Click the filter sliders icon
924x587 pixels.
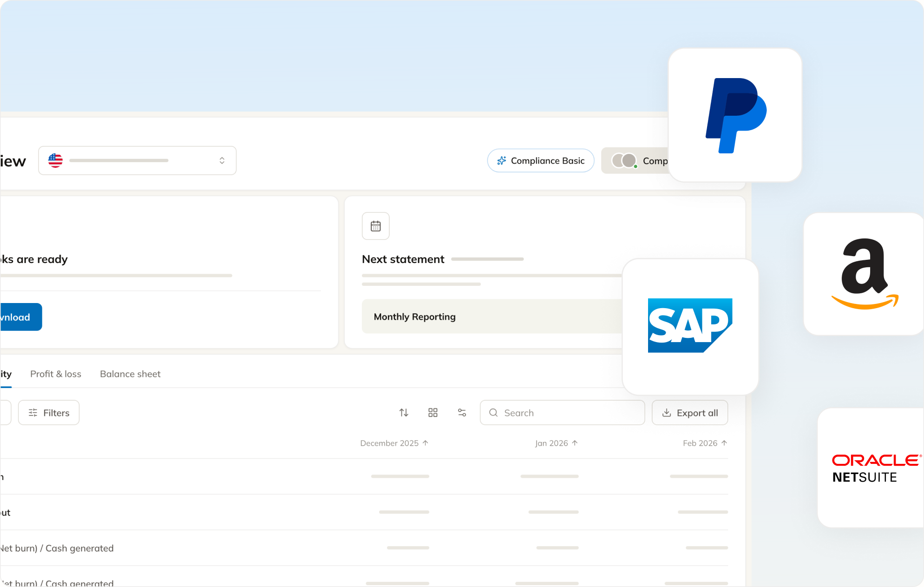click(33, 413)
